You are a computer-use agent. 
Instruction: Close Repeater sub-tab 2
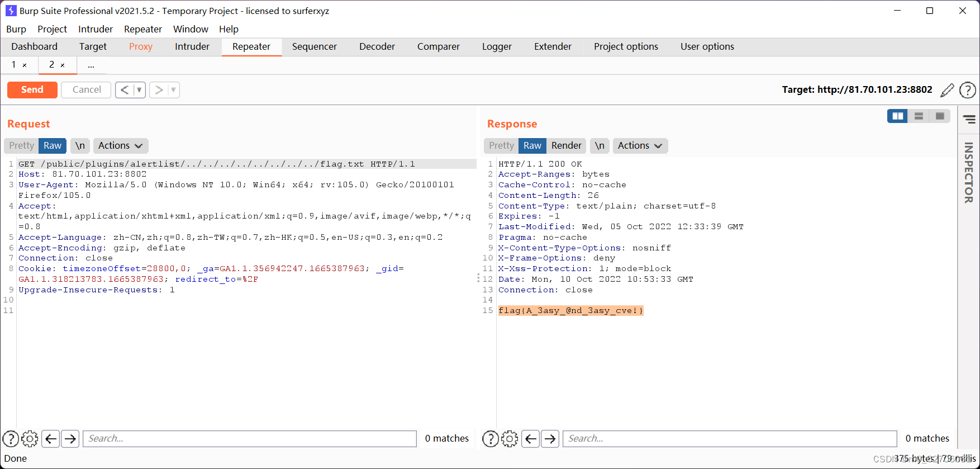(63, 65)
